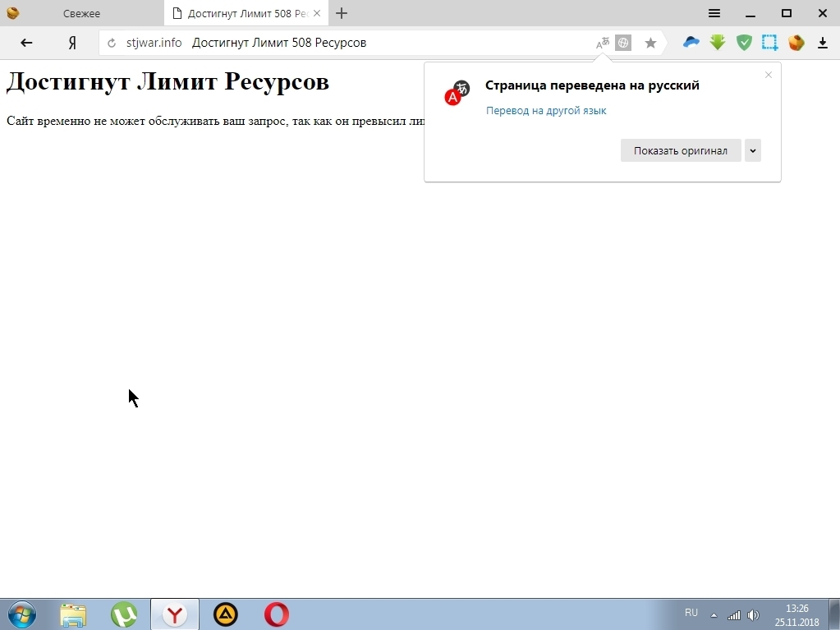Open the browser downloads arrow icon
840x630 pixels.
tap(822, 44)
